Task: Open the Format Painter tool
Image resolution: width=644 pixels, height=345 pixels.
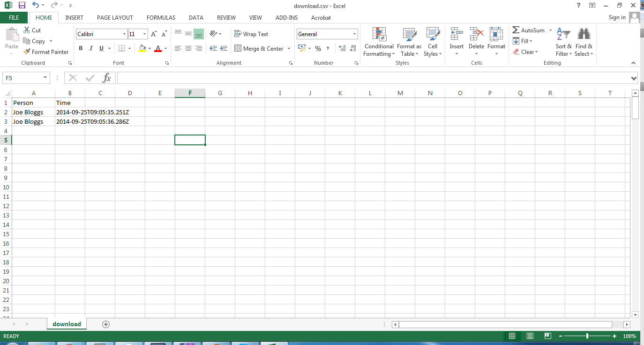Action: click(46, 52)
